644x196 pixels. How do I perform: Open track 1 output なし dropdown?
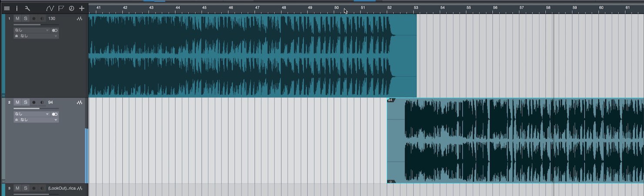tap(36, 36)
